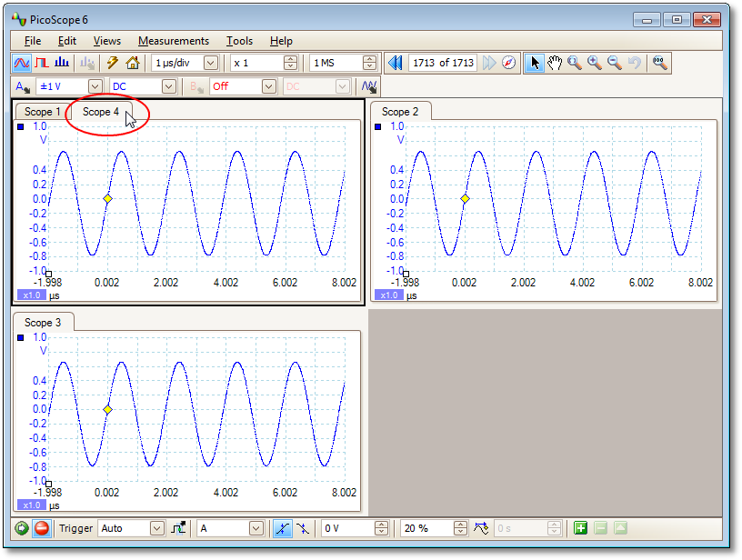Viewport: 742px width, 560px height.
Task: Switch to Persistence Mode icon
Action: [x=42, y=63]
